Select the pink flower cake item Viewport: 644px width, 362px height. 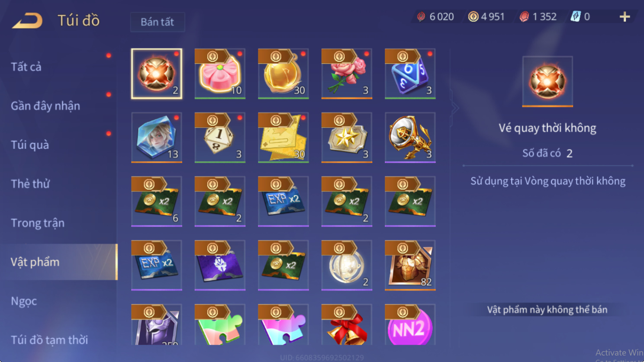pyautogui.click(x=220, y=74)
